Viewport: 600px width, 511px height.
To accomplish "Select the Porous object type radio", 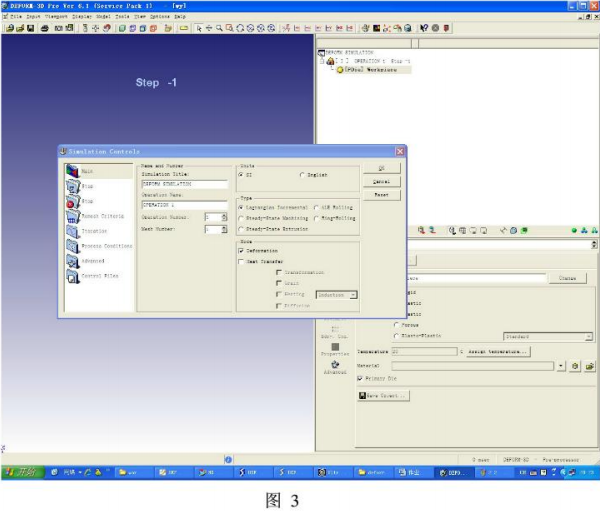I will point(396,325).
